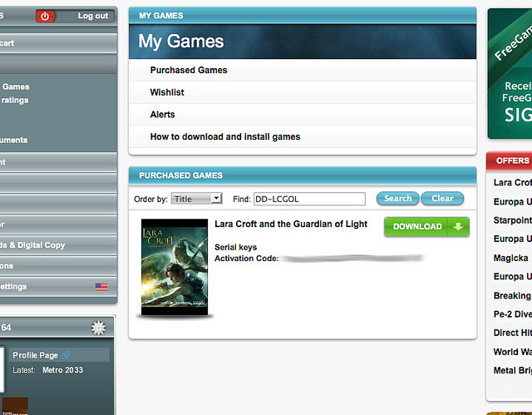Open the Digital Copy sidebar section
Image resolution: width=532 pixels, height=415 pixels.
(x=57, y=245)
